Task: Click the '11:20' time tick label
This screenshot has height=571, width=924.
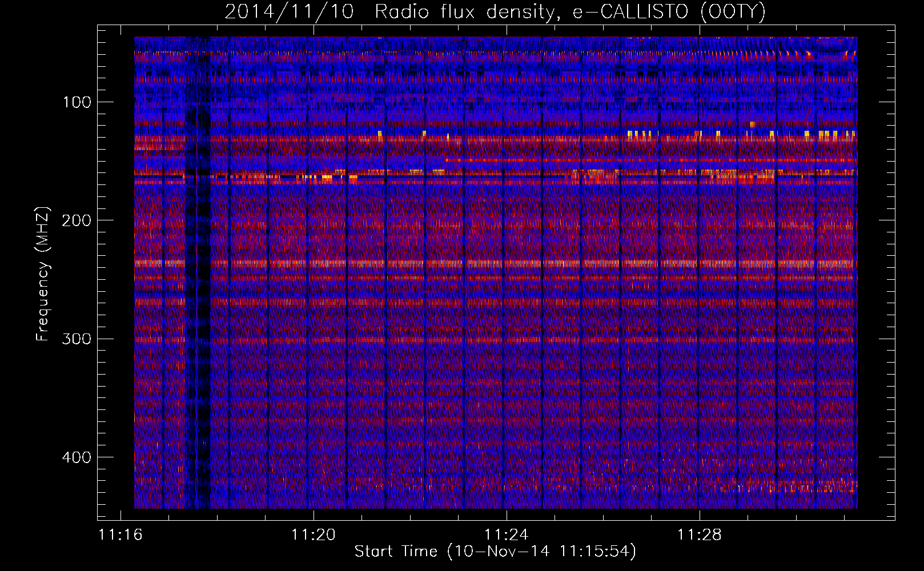Action: pos(314,535)
